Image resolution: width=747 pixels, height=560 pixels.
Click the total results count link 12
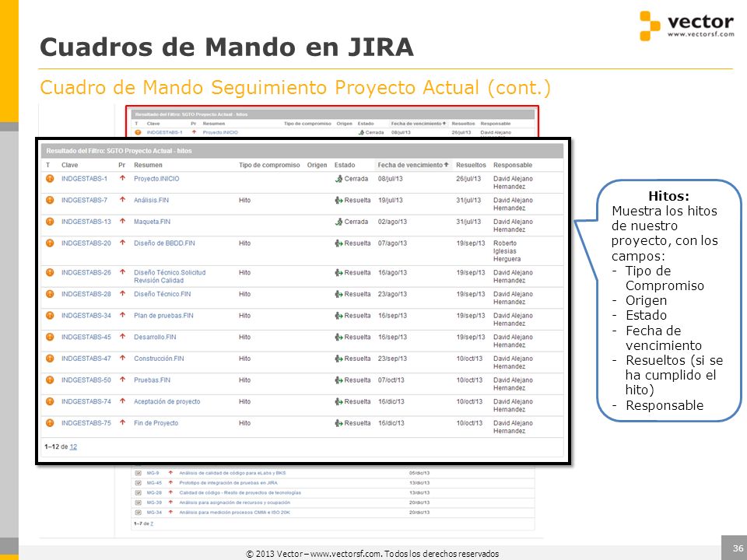click(x=73, y=446)
